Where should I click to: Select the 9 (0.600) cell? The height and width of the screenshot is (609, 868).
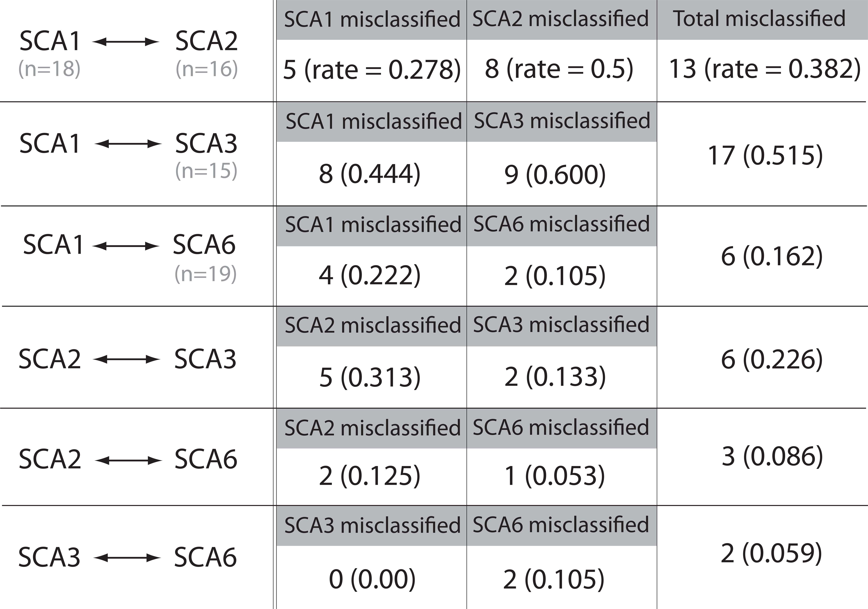pos(555,175)
